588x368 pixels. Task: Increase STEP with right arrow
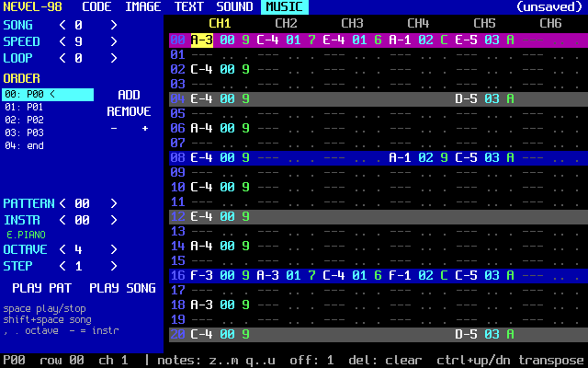(x=114, y=266)
